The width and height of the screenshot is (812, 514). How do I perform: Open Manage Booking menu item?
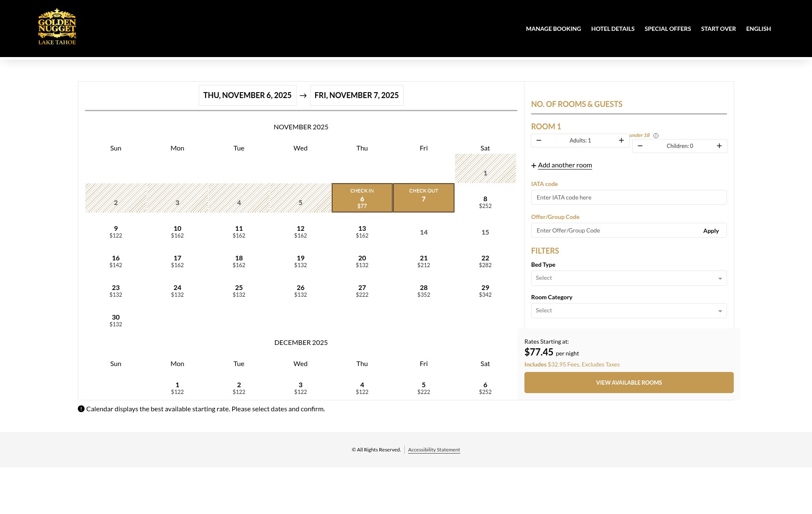[x=553, y=29]
